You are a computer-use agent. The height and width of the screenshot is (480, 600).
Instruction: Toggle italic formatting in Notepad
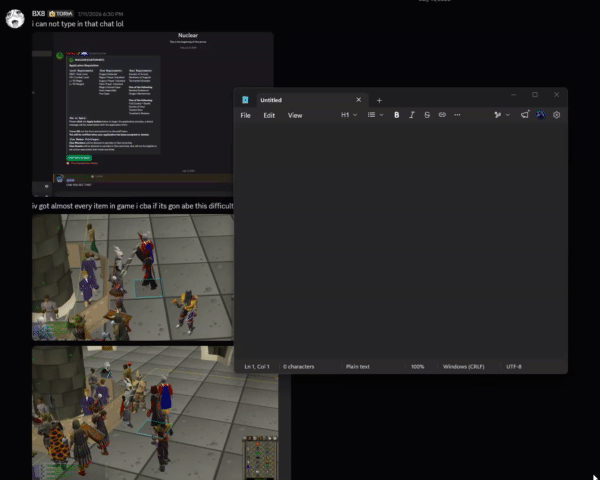(x=412, y=115)
